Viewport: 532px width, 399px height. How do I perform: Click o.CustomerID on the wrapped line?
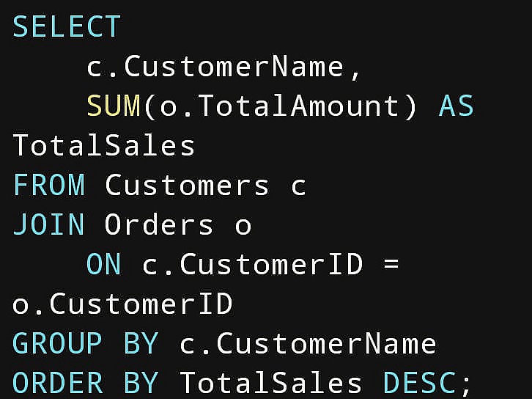122,304
